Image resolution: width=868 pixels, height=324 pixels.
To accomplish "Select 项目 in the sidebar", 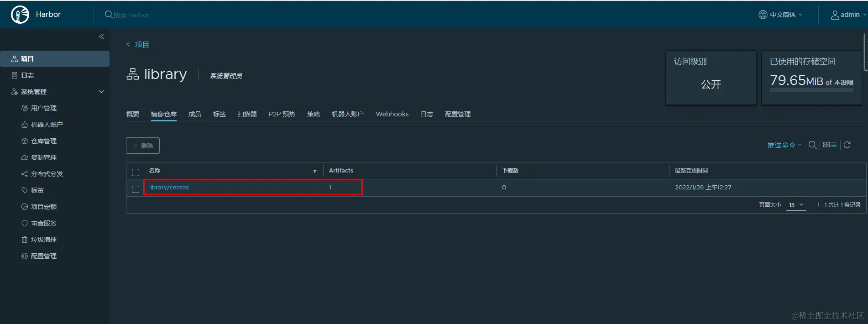I will click(x=55, y=59).
